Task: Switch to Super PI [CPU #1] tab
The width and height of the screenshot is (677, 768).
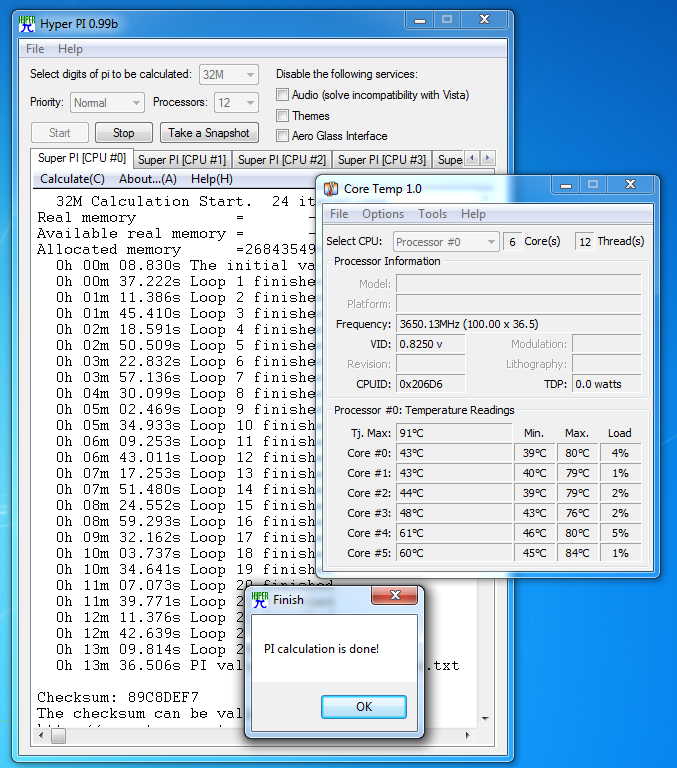Action: coord(182,160)
